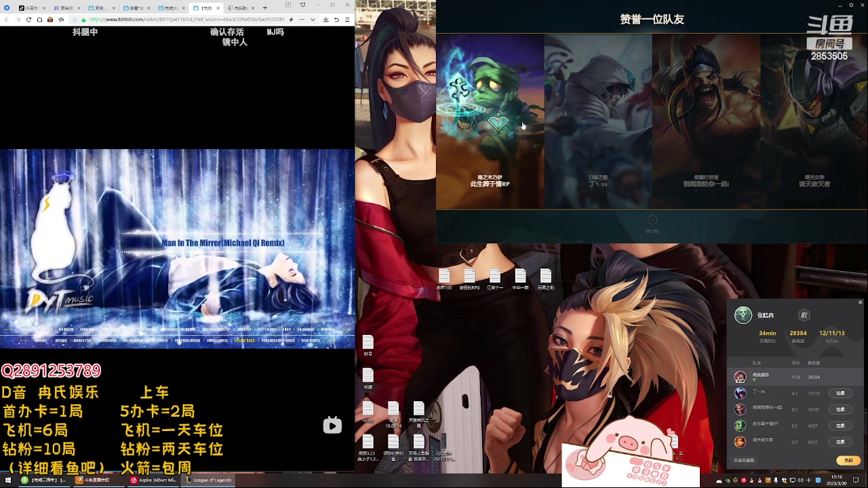Open the 奇怪的RPG desktop file
The image size is (868, 488).
469,279
